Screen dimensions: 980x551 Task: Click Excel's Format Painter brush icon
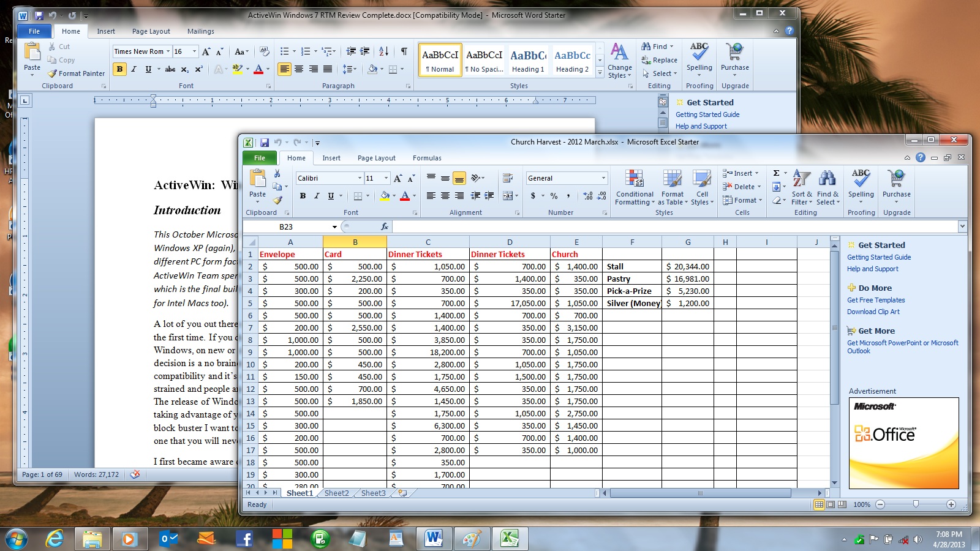point(277,200)
